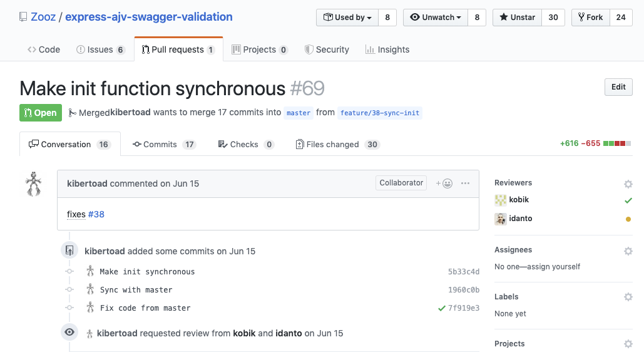This screenshot has height=352, width=644.
Task: Open the Labels settings gear
Action: [628, 297]
